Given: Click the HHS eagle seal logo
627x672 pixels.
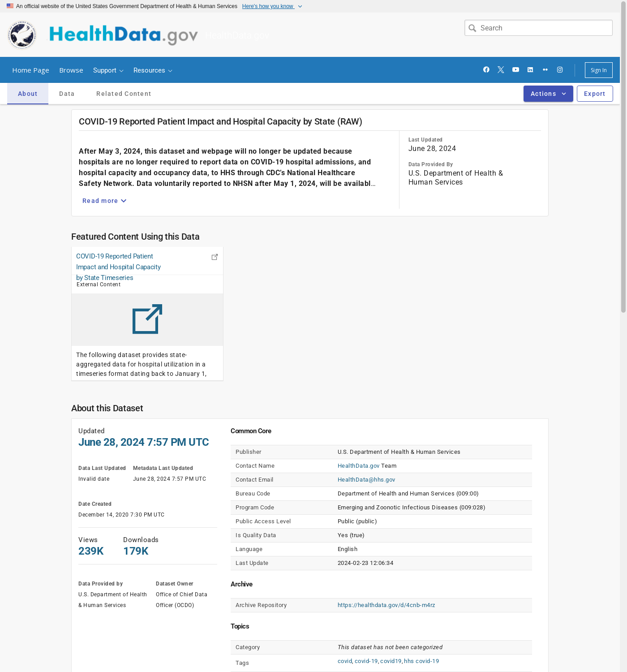Looking at the screenshot, I should (x=22, y=35).
